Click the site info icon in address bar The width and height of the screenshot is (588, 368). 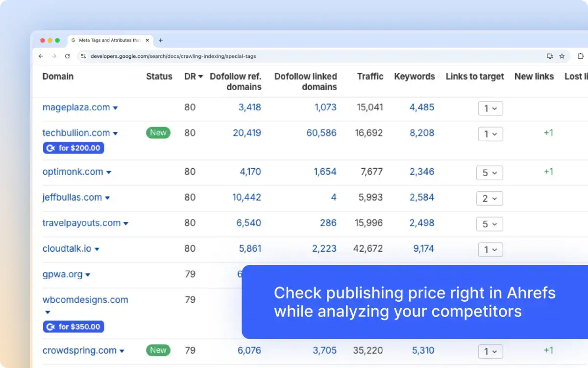pyautogui.click(x=83, y=56)
